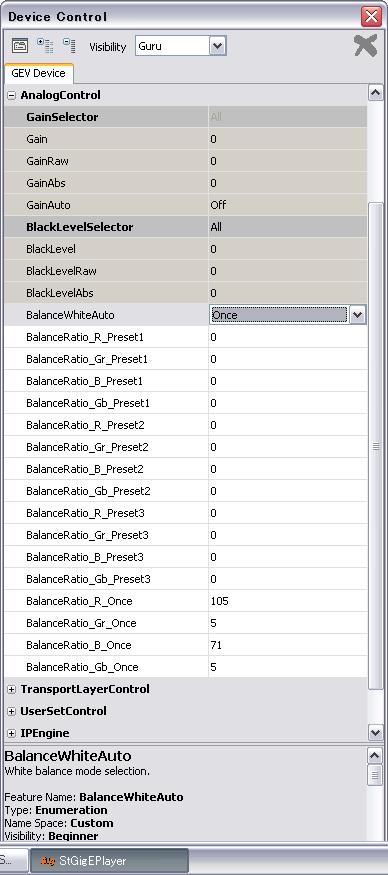Click description pane scrollbar up arrow
388x875 pixels.
click(375, 756)
